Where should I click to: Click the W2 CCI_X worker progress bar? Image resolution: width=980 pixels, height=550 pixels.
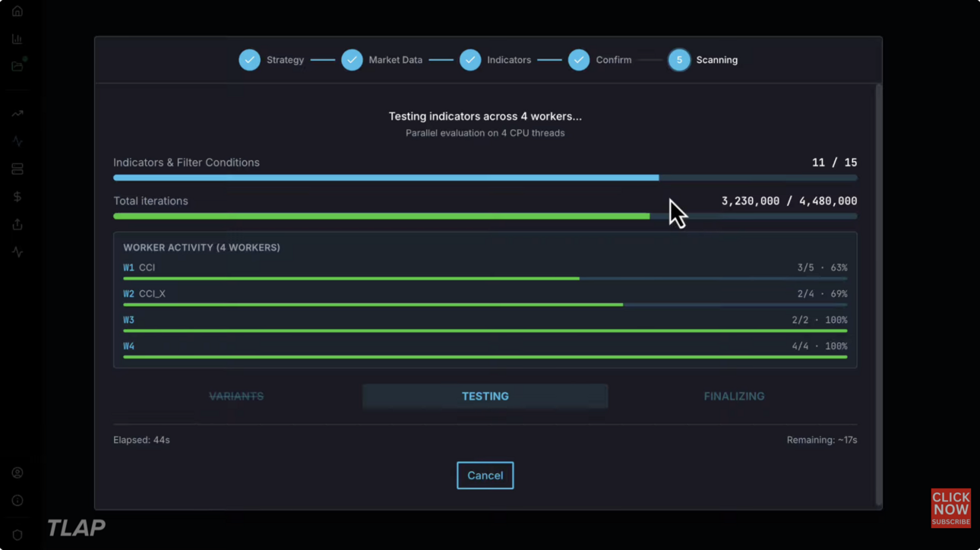[x=485, y=305]
